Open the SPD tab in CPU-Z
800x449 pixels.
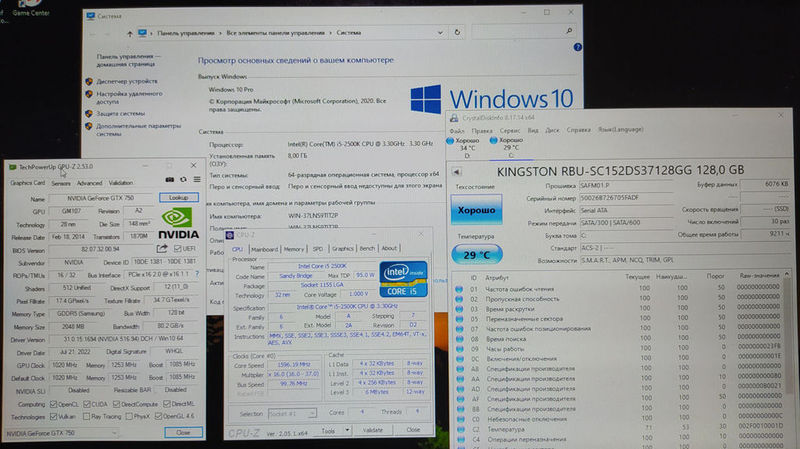317,249
